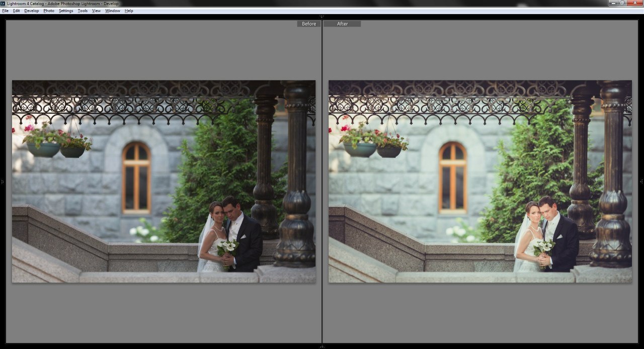
Task: Open the Settings menu
Action: [x=66, y=11]
